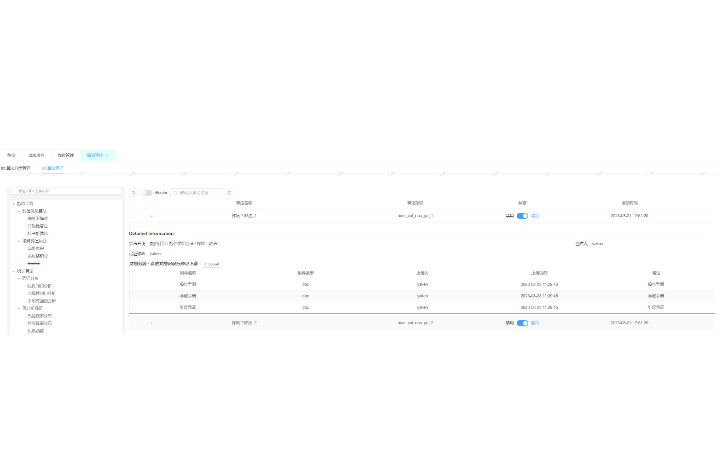Expand the last table row using its chevron

[x=152, y=323]
